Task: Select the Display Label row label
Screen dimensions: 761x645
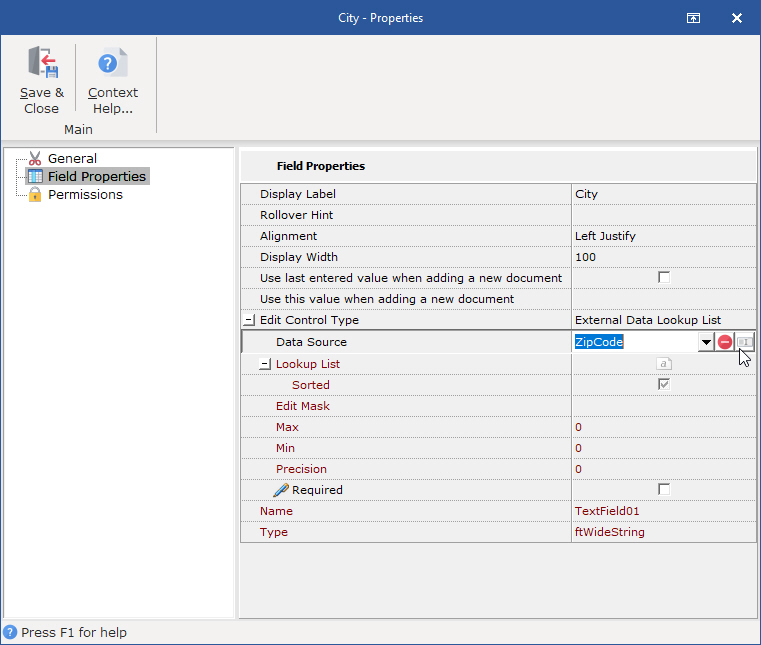Action: pyautogui.click(x=298, y=194)
